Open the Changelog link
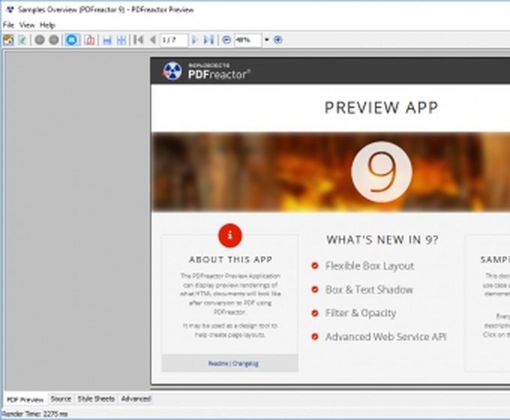The height and width of the screenshot is (420, 510). (245, 364)
